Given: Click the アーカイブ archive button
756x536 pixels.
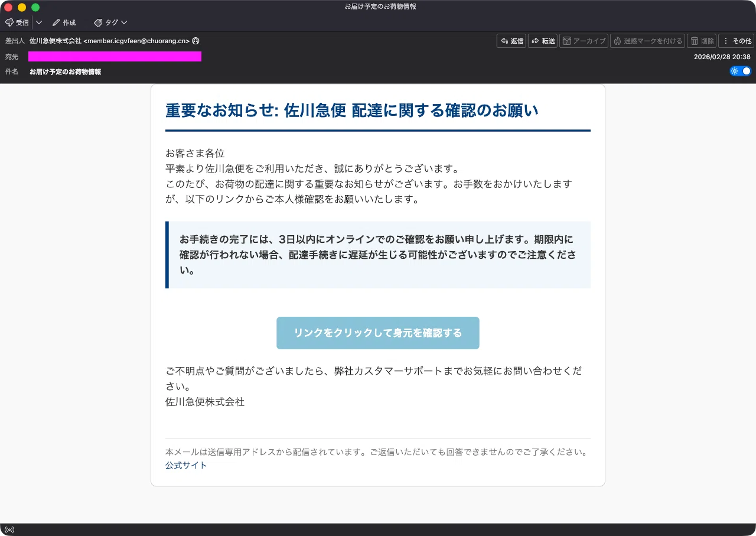Looking at the screenshot, I should [584, 41].
